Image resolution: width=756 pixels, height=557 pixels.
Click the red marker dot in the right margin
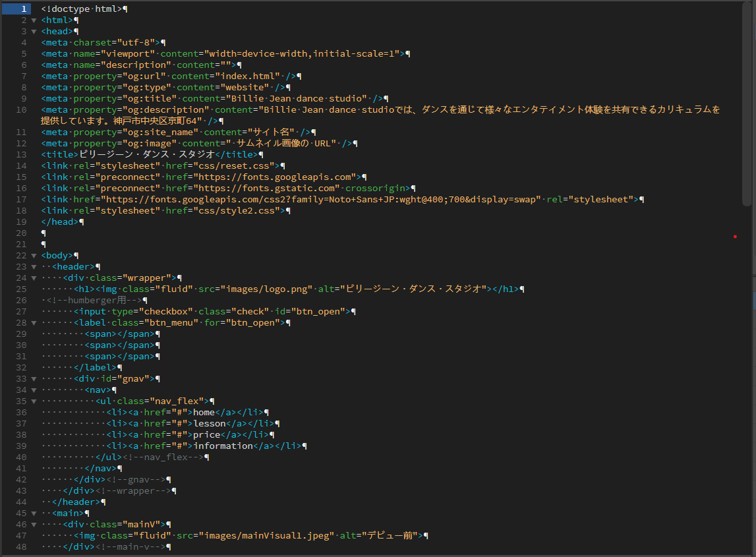[x=735, y=236]
